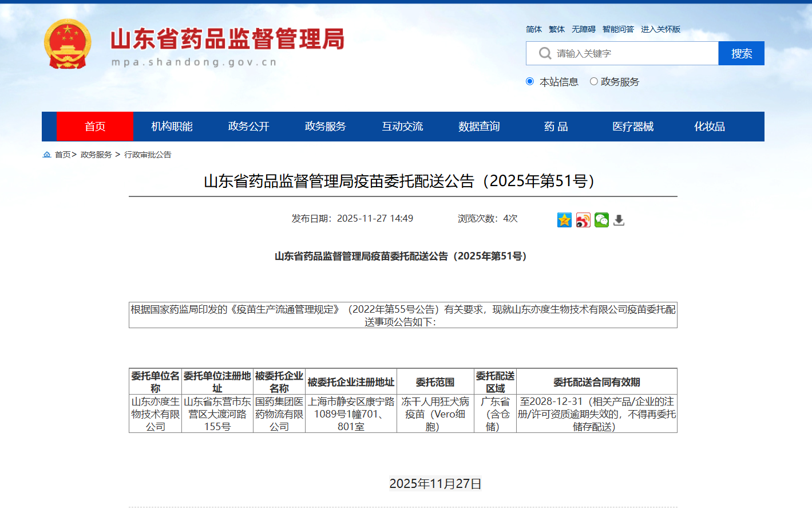Enter the 进入关怀版 care version
The height and width of the screenshot is (508, 812).
(x=660, y=29)
